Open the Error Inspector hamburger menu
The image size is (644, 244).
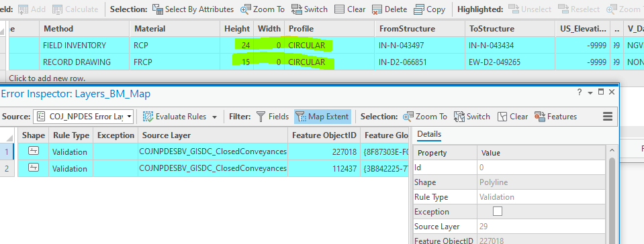pos(608,117)
